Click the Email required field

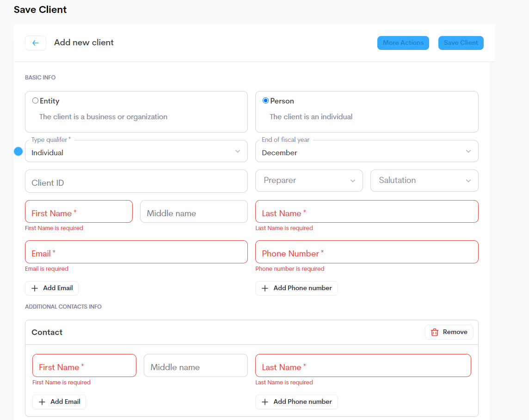click(136, 252)
